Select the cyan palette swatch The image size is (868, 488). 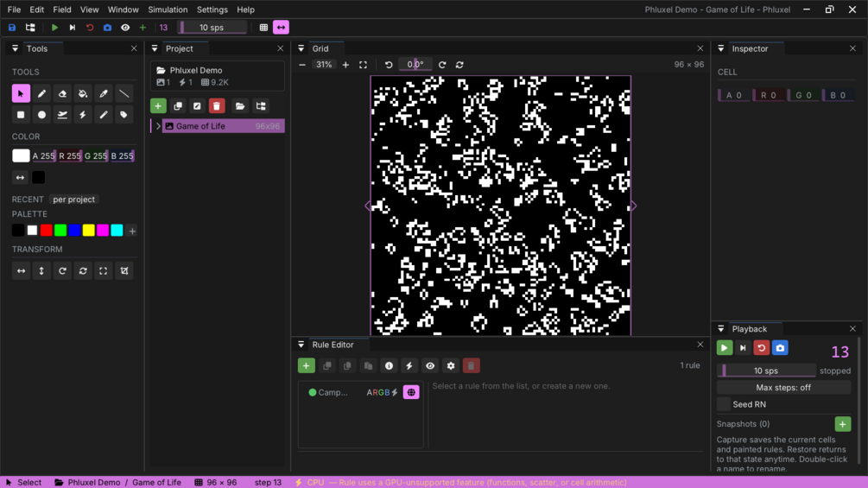click(117, 230)
